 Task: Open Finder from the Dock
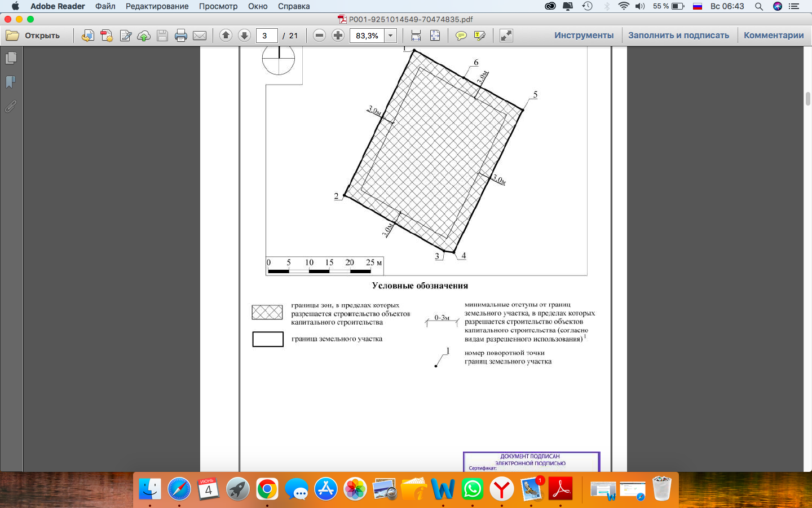point(150,489)
